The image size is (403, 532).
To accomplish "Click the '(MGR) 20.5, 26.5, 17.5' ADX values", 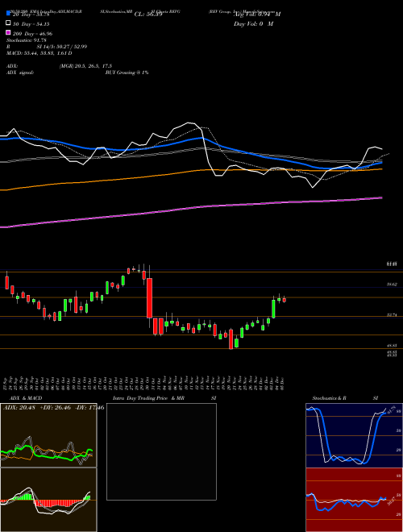I will pyautogui.click(x=85, y=66).
